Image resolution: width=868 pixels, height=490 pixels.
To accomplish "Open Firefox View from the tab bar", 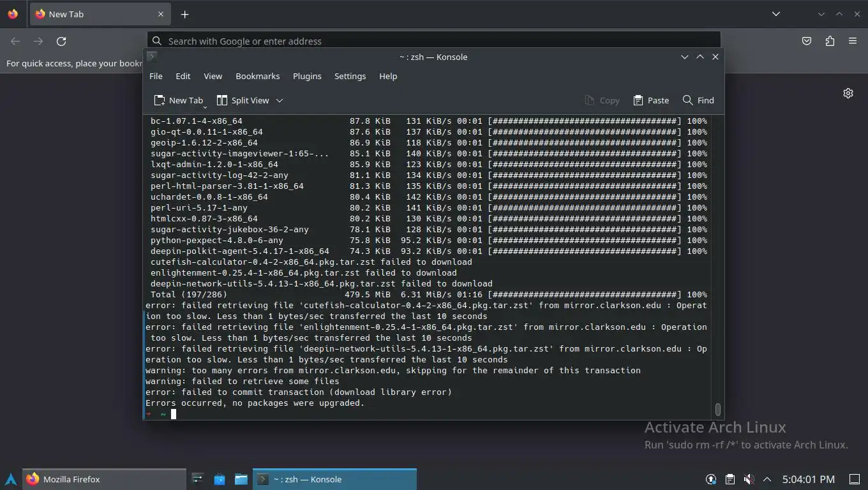I will coord(13,14).
